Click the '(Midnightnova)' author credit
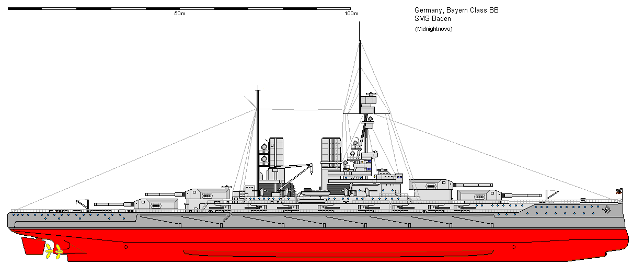Screen dimensions: 644x264 click(x=434, y=29)
